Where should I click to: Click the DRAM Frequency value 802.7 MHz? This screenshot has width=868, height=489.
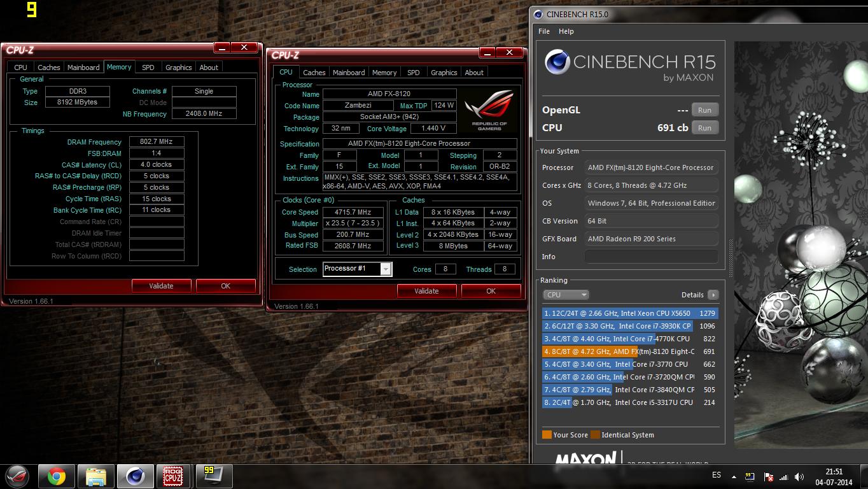tap(157, 142)
